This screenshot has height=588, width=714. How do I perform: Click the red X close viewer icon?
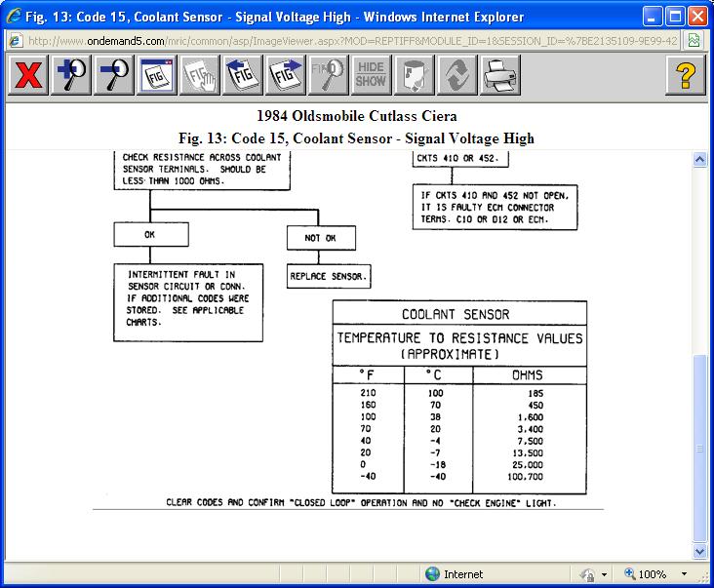pyautogui.click(x=28, y=75)
